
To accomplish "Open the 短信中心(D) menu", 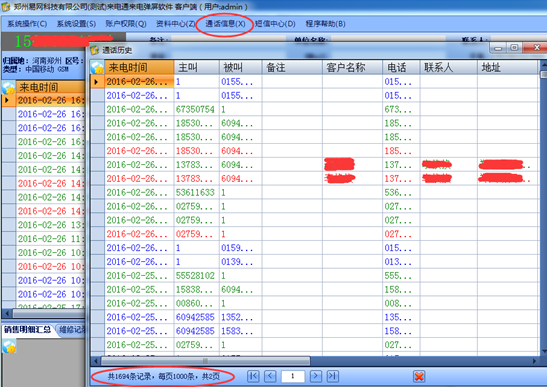I will click(275, 24).
